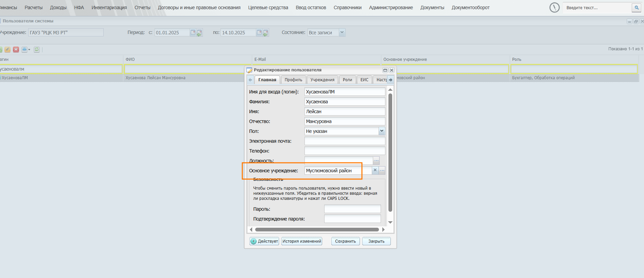
Task: Click the dialog's vertical scrollbar thumb
Action: point(390,152)
